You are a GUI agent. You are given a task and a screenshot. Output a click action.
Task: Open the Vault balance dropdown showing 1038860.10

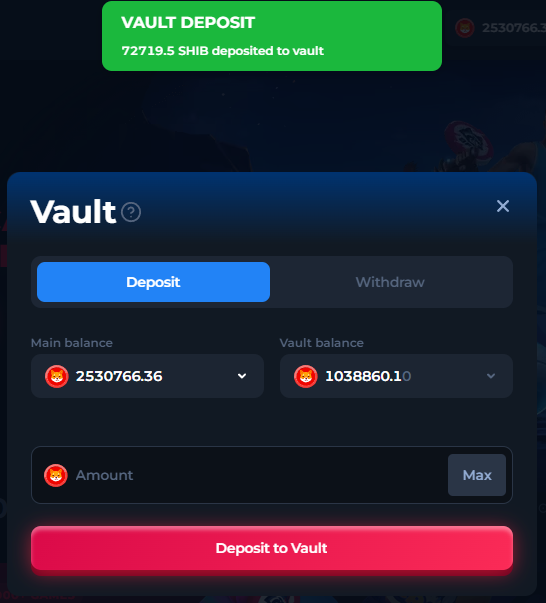pos(396,376)
